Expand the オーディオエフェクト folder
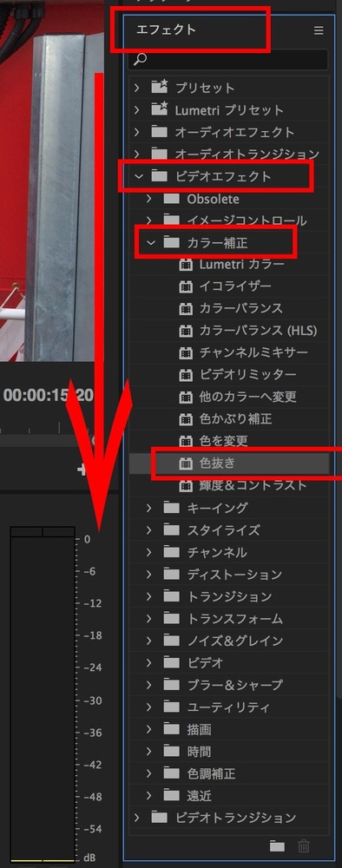 (137, 132)
